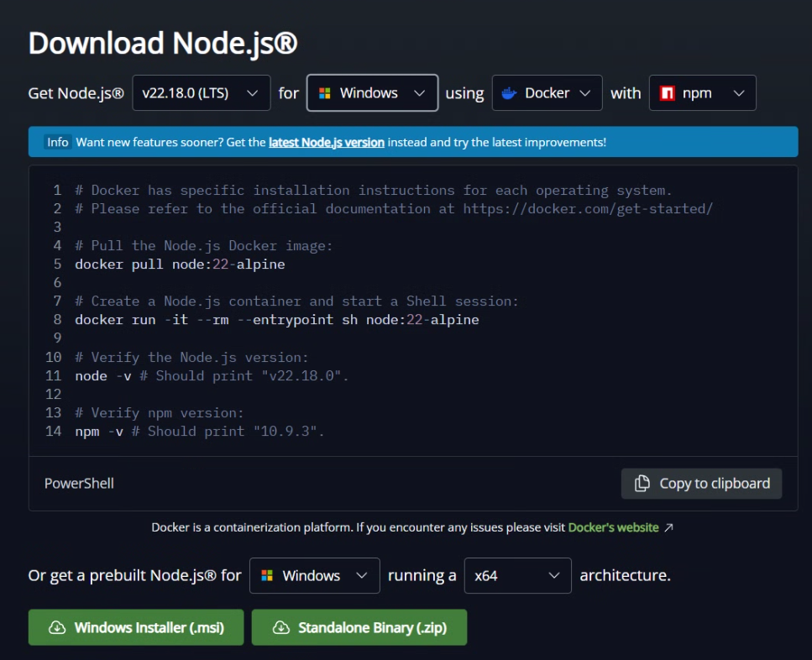Click the clipboard icon in Copy button
This screenshot has width=812, height=660.
pos(642,483)
